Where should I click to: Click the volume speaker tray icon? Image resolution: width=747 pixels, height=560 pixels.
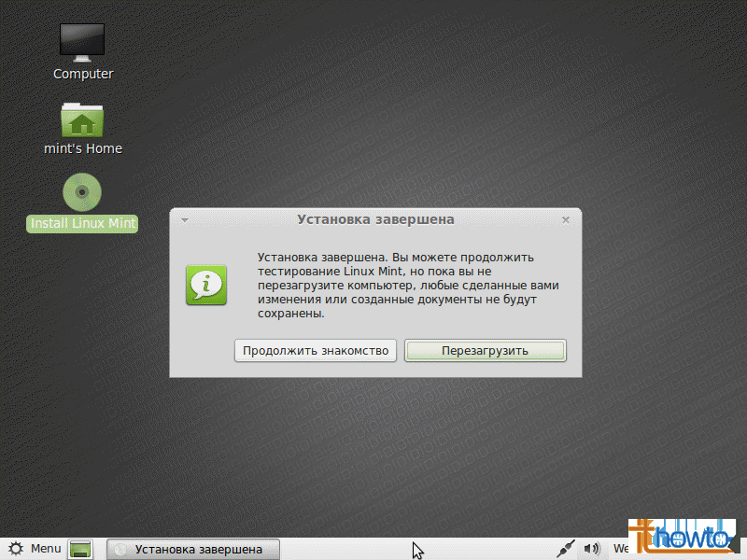coord(592,549)
